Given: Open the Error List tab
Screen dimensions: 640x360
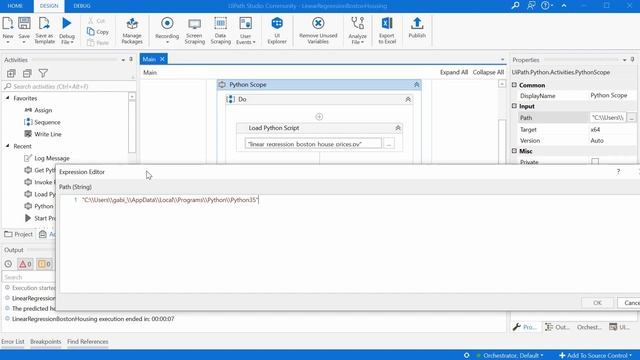Looking at the screenshot, I should pyautogui.click(x=13, y=342).
